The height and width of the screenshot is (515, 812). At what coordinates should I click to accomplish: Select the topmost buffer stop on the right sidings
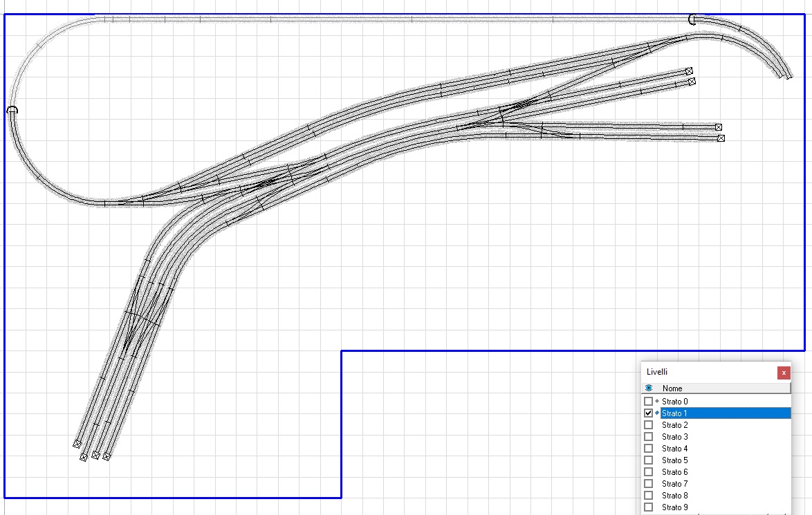coord(689,71)
